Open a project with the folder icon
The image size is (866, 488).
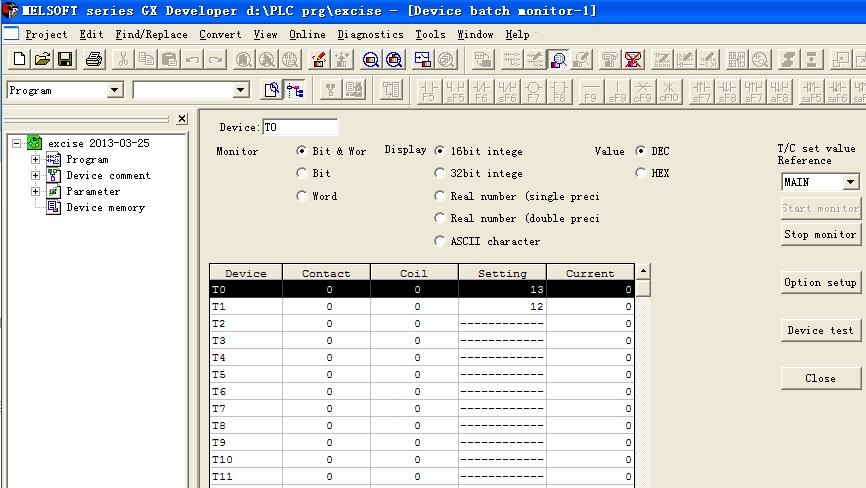point(42,60)
